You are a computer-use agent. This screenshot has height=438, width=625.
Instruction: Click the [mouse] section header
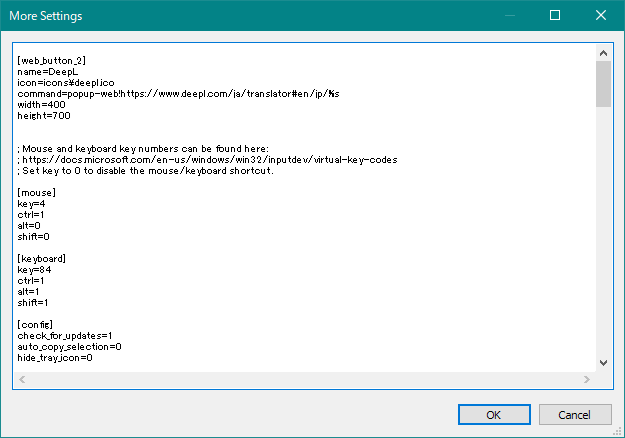coord(36,192)
